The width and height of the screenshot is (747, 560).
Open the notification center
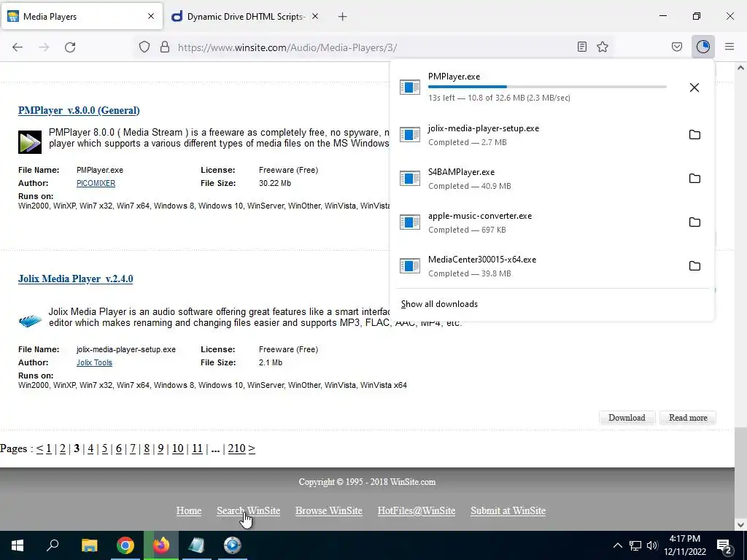click(724, 546)
